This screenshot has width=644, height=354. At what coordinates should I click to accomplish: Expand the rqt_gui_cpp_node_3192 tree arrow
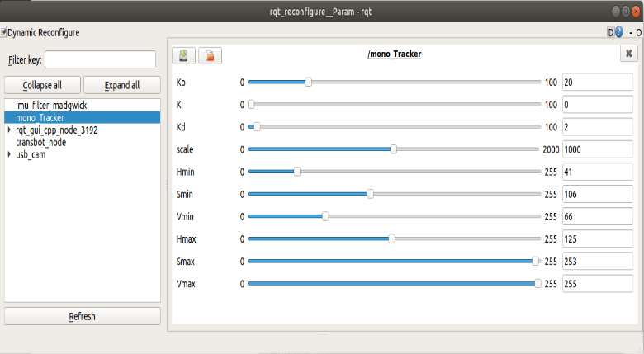click(x=9, y=130)
